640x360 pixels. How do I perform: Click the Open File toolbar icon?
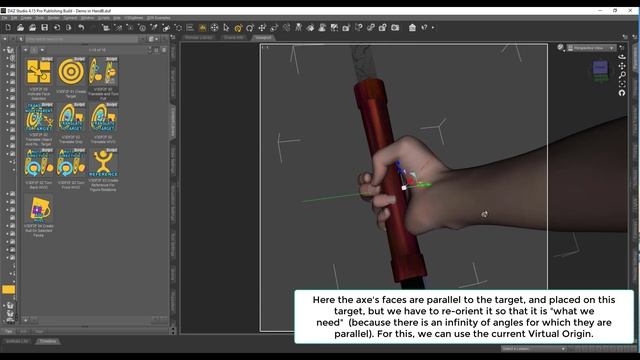point(20,27)
